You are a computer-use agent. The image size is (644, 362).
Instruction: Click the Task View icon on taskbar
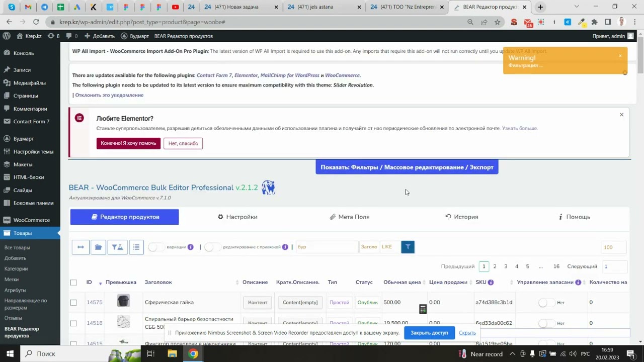[x=150, y=353]
